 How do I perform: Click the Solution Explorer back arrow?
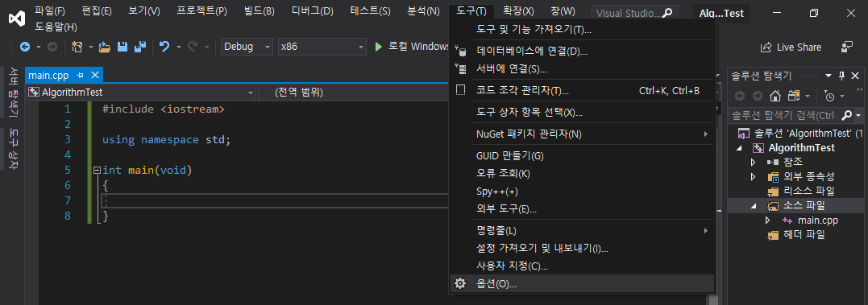[x=740, y=96]
